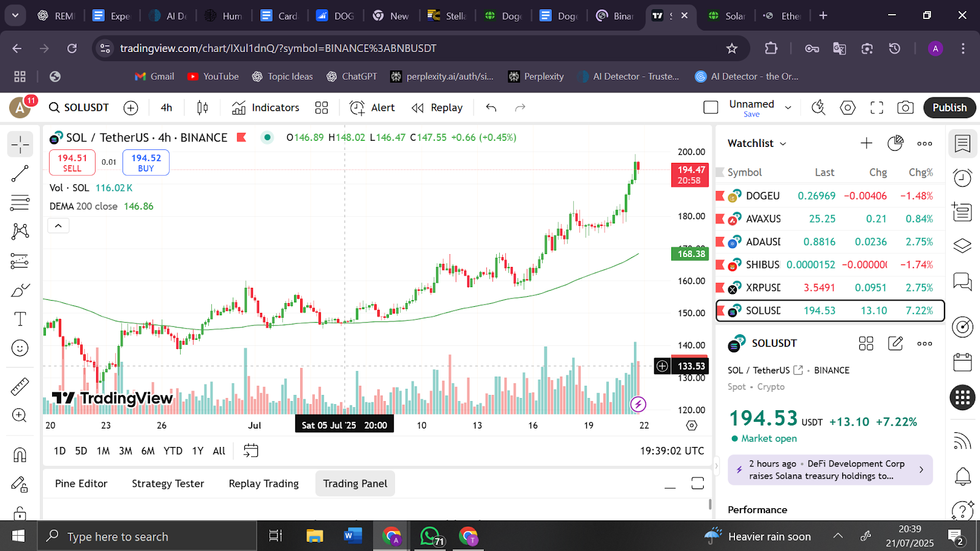Open DeFi Development Corp news item

tap(830, 470)
